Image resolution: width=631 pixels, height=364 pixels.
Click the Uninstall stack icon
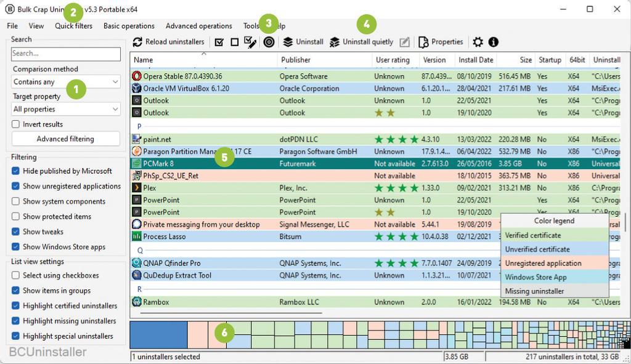(x=288, y=42)
